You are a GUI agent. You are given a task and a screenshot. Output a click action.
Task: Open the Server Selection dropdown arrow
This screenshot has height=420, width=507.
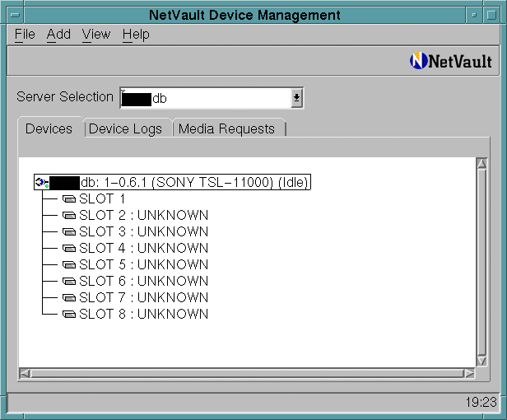click(296, 98)
